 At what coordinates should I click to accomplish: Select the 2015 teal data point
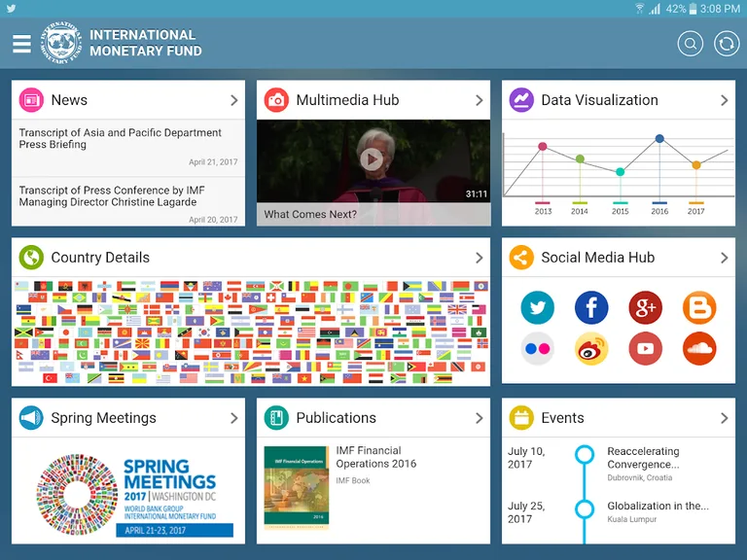(x=620, y=171)
